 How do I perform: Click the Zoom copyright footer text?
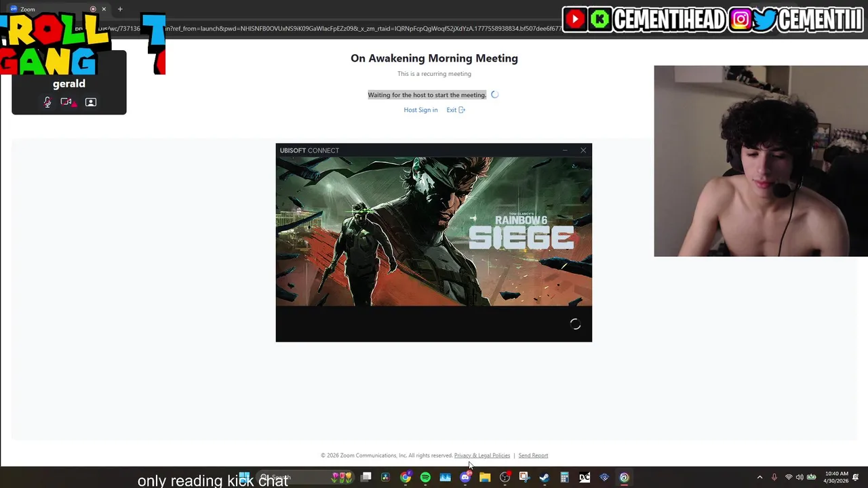tap(387, 455)
